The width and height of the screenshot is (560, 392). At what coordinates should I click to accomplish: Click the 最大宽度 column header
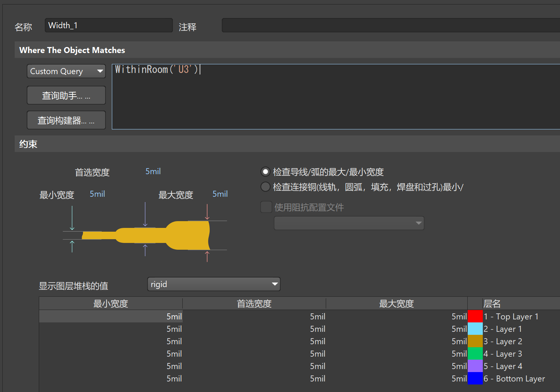pos(396,304)
